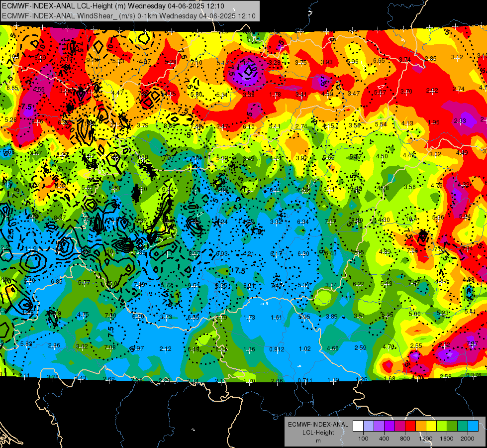The width and height of the screenshot is (487, 448).
Task: Click the grid value 5.13
Action: (x=386, y=283)
